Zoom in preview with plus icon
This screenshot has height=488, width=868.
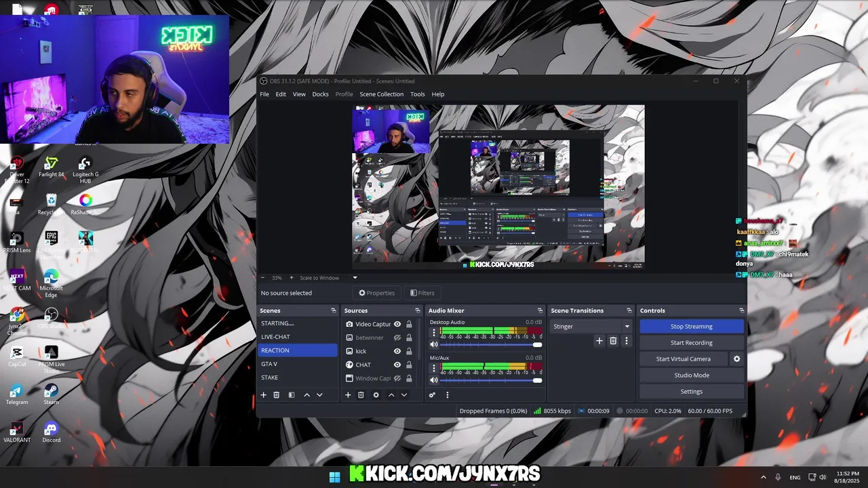pyautogui.click(x=292, y=278)
